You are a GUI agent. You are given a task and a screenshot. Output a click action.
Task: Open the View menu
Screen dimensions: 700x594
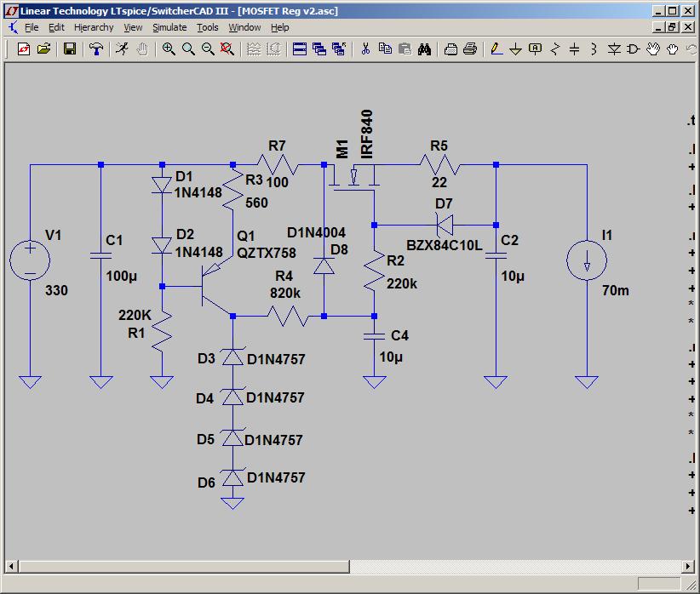point(133,28)
